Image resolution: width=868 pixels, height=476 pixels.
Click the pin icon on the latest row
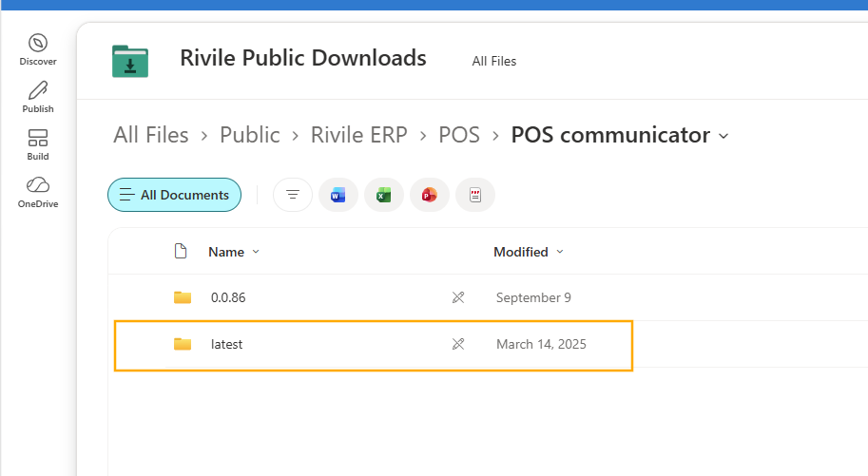coord(458,344)
